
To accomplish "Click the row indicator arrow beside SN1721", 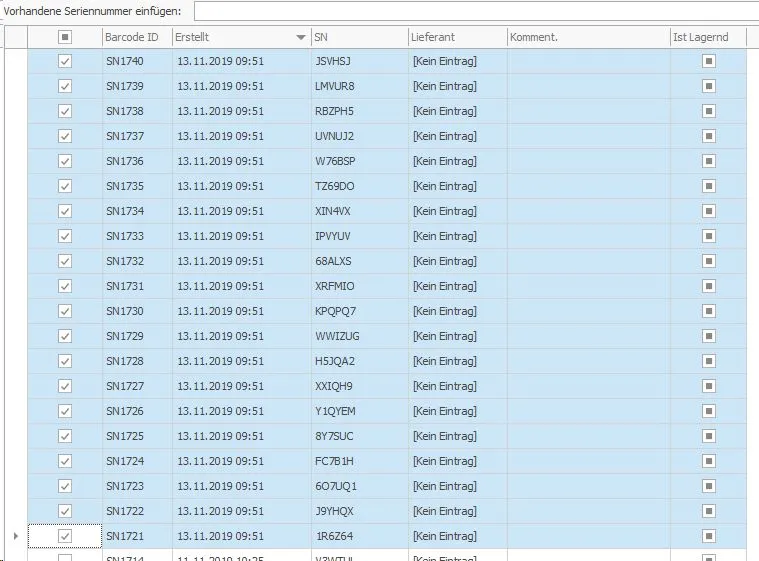I will coord(16,536).
